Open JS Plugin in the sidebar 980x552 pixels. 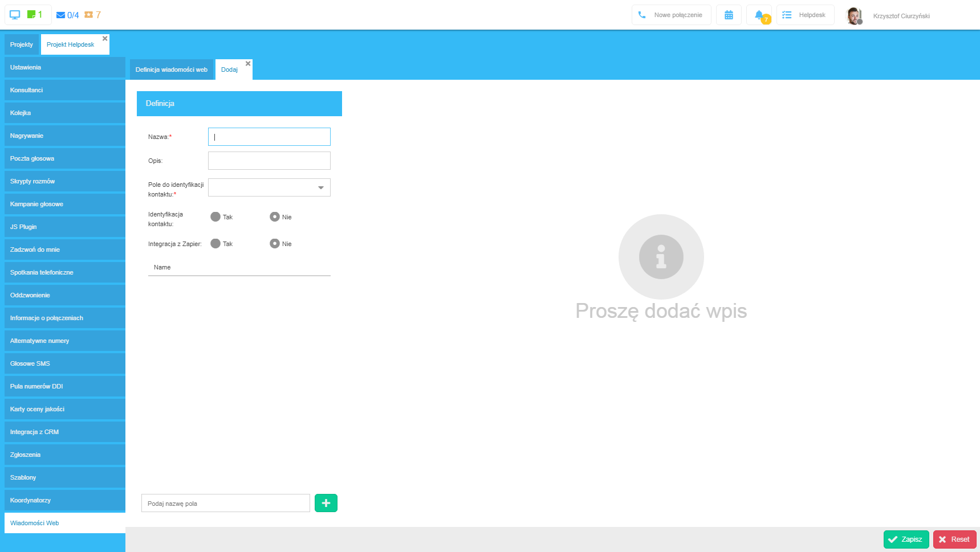65,227
